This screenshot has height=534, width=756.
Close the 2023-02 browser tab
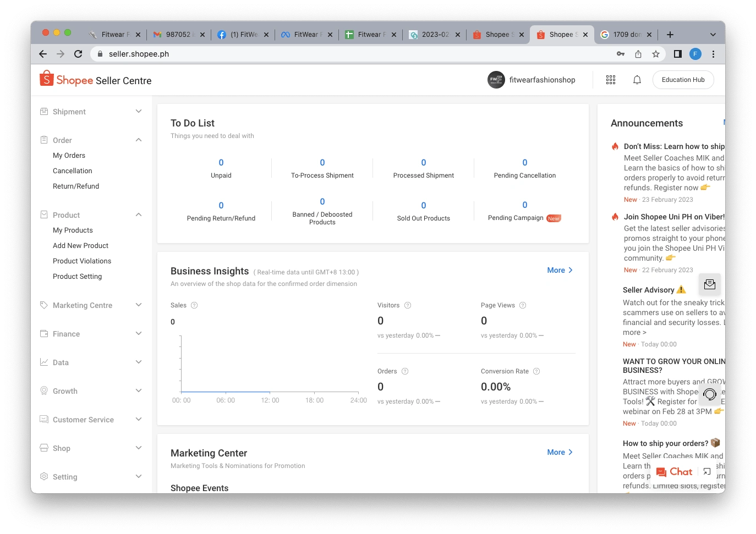458,35
